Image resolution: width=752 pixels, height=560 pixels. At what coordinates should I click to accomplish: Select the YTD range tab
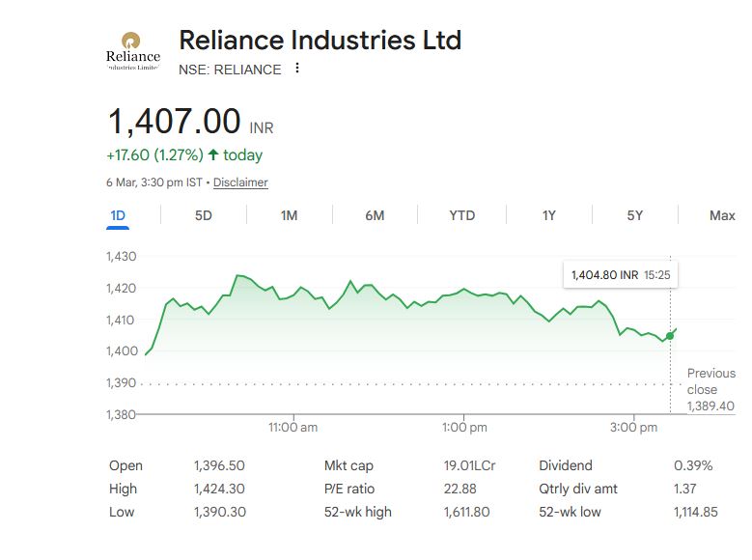pos(461,215)
